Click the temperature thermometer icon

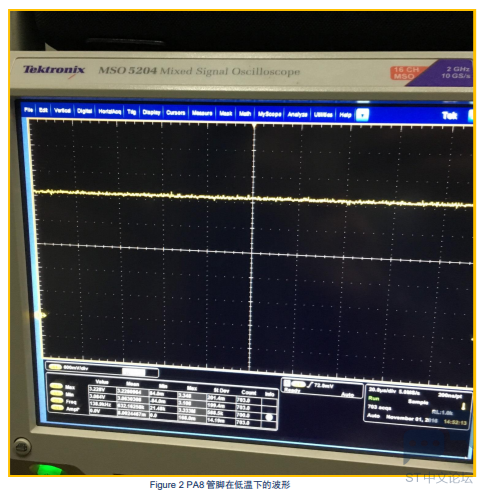click(463, 406)
